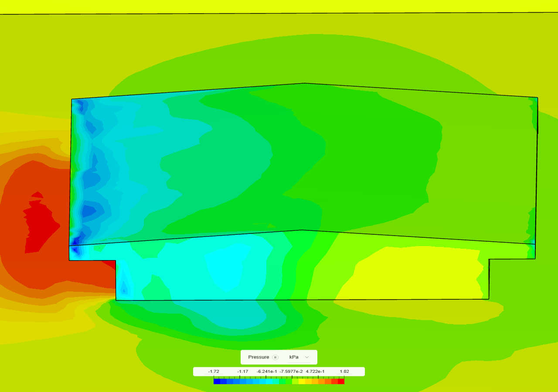Click the red swatch on color scale
The image size is (558, 392).
click(341, 382)
